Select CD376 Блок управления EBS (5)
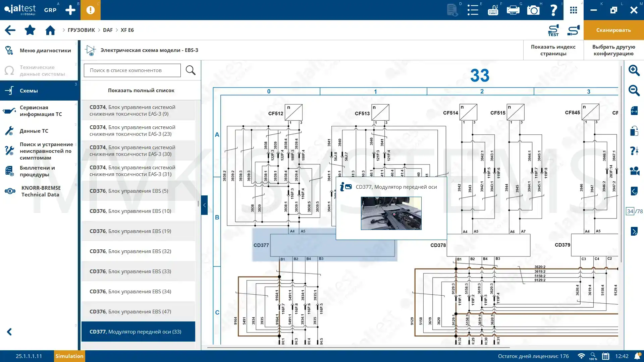 pyautogui.click(x=138, y=191)
